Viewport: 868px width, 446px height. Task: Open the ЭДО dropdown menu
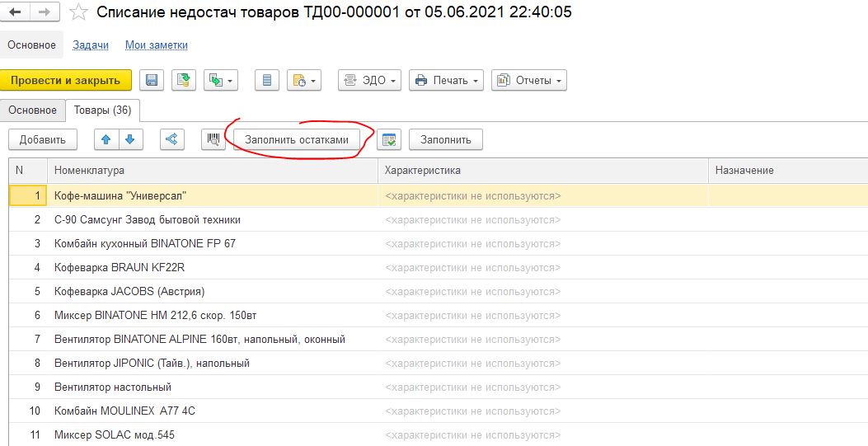pos(369,80)
